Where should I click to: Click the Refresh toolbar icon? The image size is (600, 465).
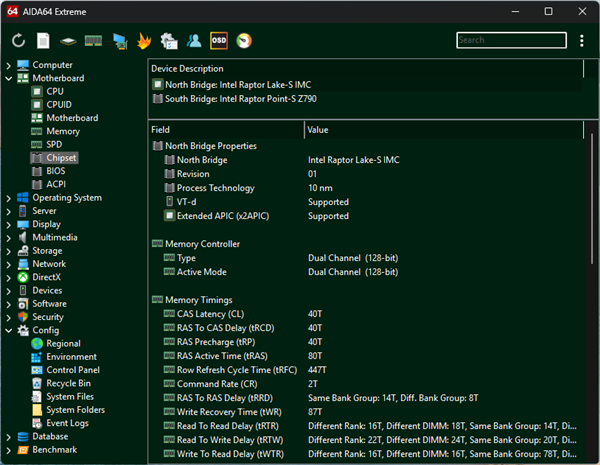coord(19,40)
